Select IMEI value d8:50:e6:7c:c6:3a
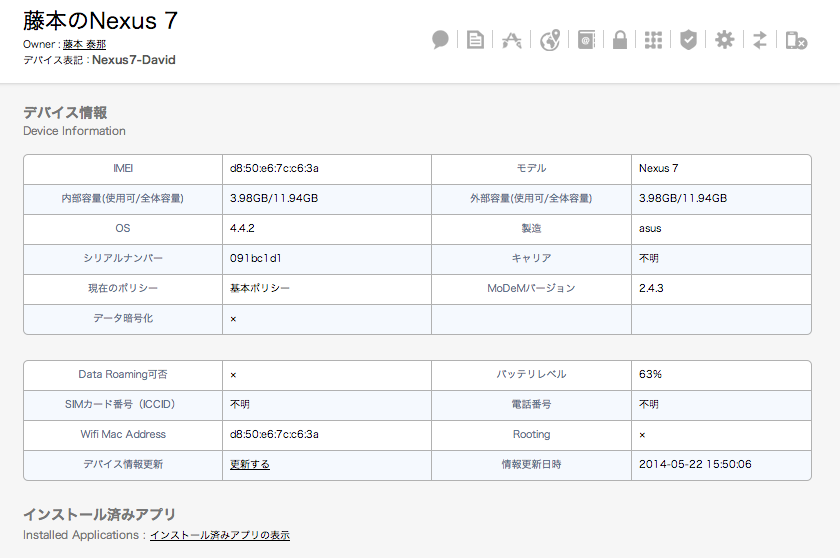 [274, 168]
